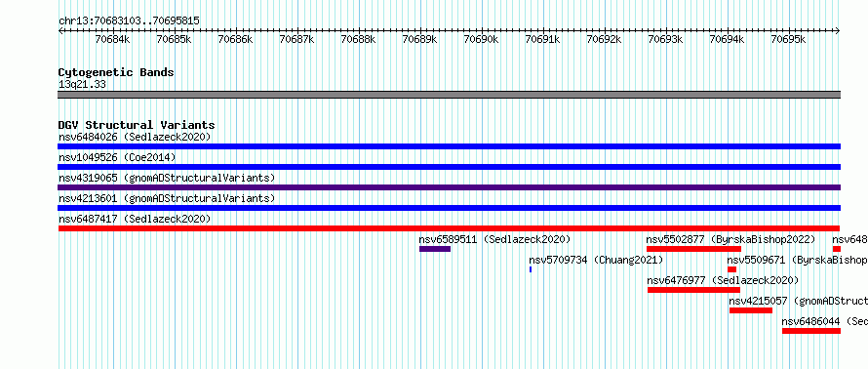Viewport: 868px width, 369px height.
Task: Click the nsv6484026 (Sedlazeck2020) label
Action: (x=135, y=137)
